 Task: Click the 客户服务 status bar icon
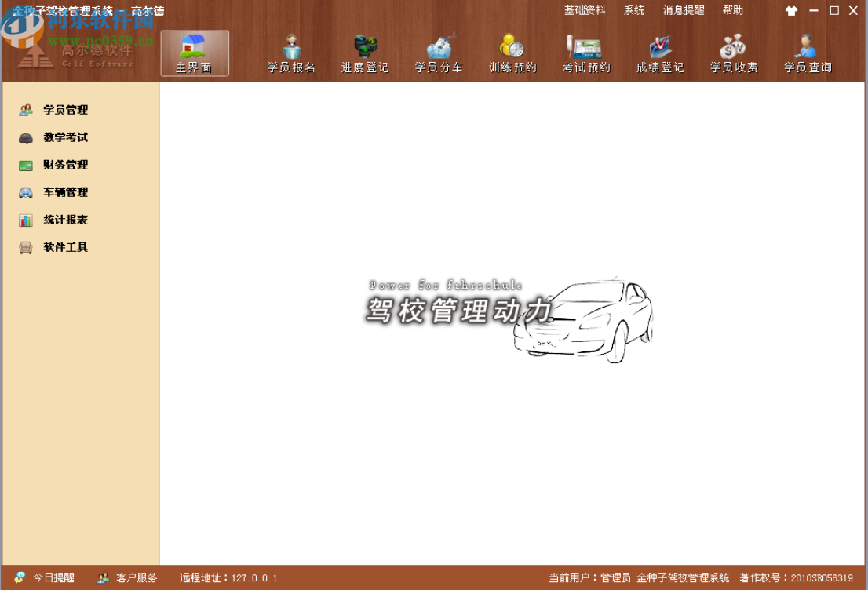click(x=103, y=577)
